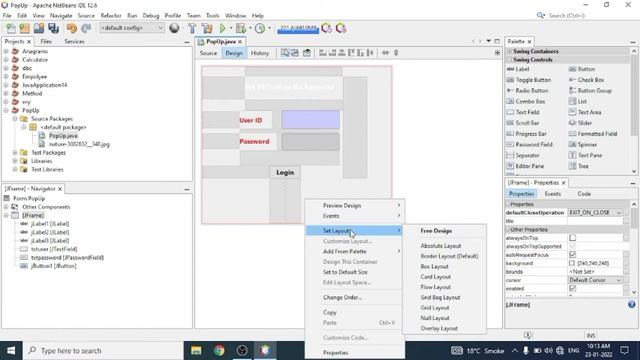This screenshot has height=360, width=640.
Task: Click the Change vertical resizability icon
Action: click(x=396, y=53)
